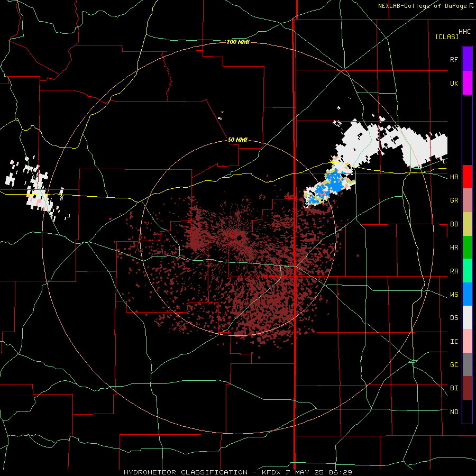Click the WS wet snow blue swatch
Viewport: 476px width, 476px height.
point(467,294)
